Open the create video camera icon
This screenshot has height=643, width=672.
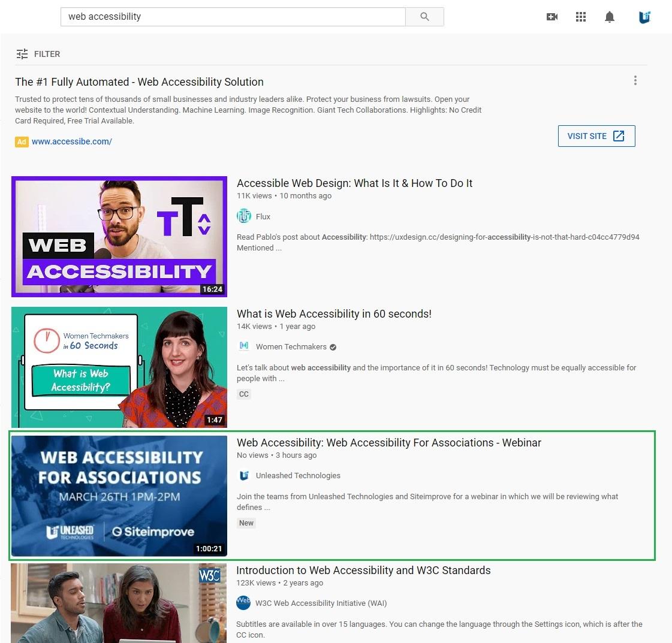(x=552, y=17)
